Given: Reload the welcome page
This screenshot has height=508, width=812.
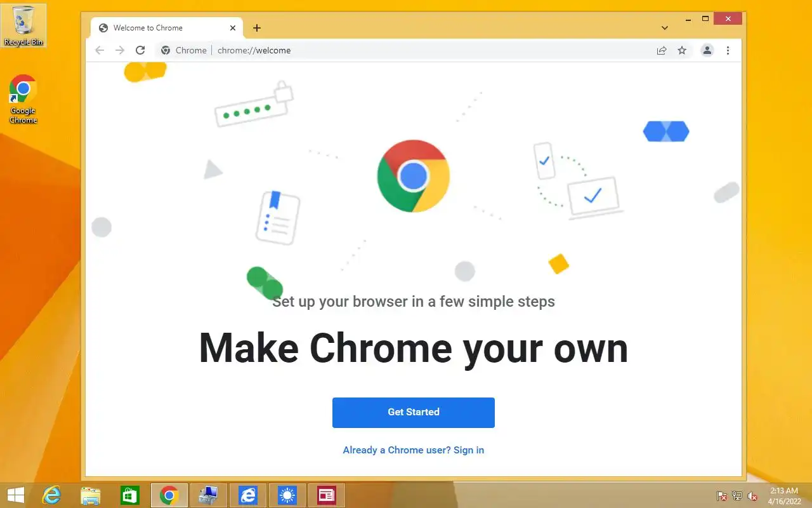Looking at the screenshot, I should coord(140,50).
